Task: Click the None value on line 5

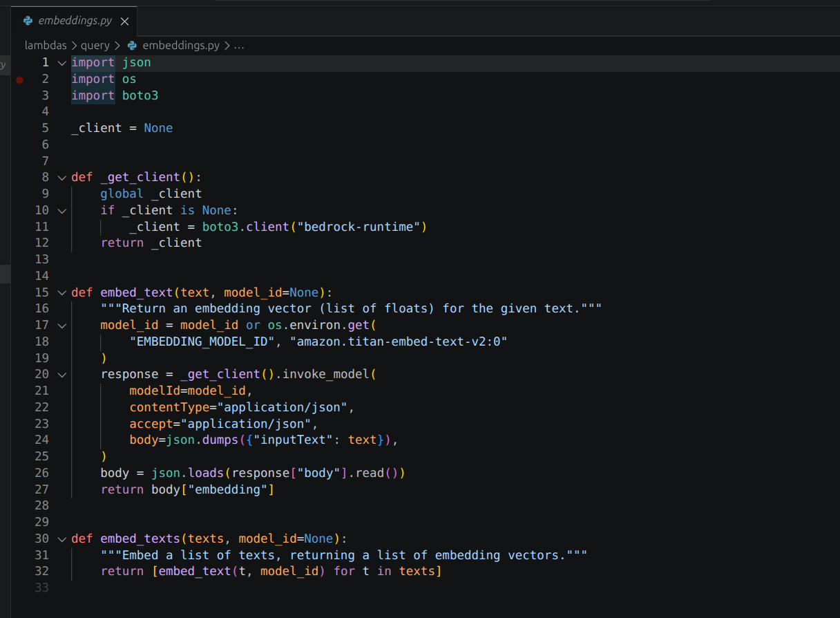Action: [158, 128]
